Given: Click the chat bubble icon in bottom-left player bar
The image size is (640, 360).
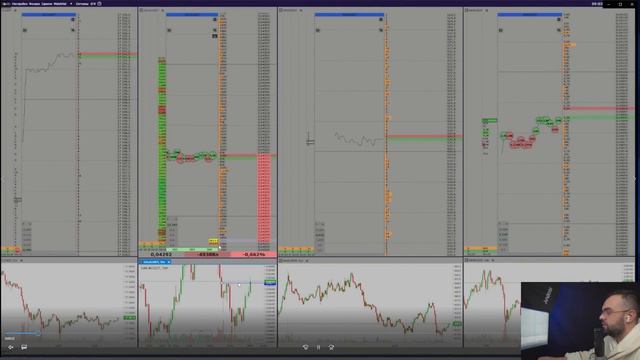Looking at the screenshot, I should pos(24,347).
